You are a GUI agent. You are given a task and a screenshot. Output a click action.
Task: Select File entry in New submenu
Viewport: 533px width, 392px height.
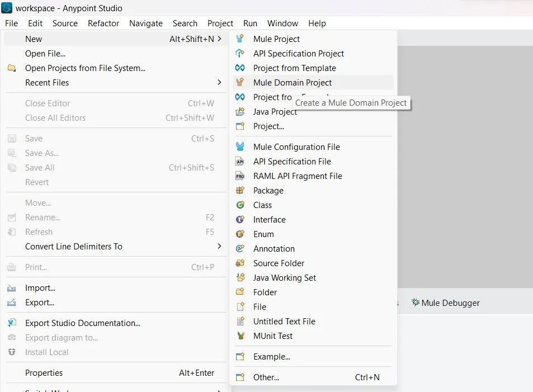(313, 306)
